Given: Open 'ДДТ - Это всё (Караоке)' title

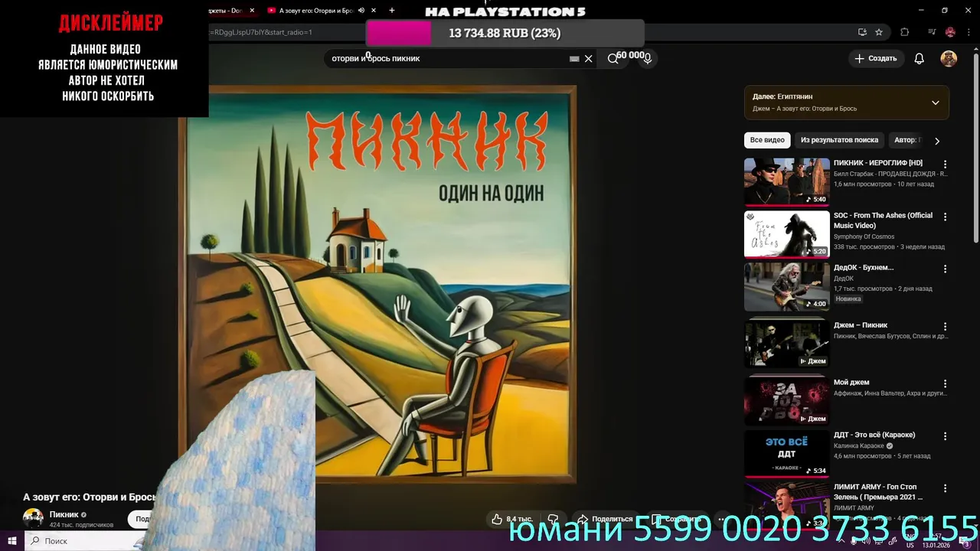Looking at the screenshot, I should coord(874,435).
